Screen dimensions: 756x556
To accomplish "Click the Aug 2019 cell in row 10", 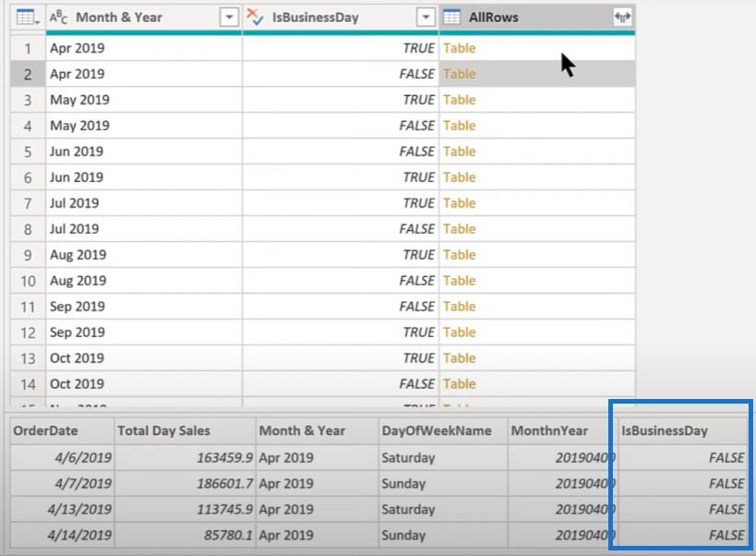I will click(144, 281).
